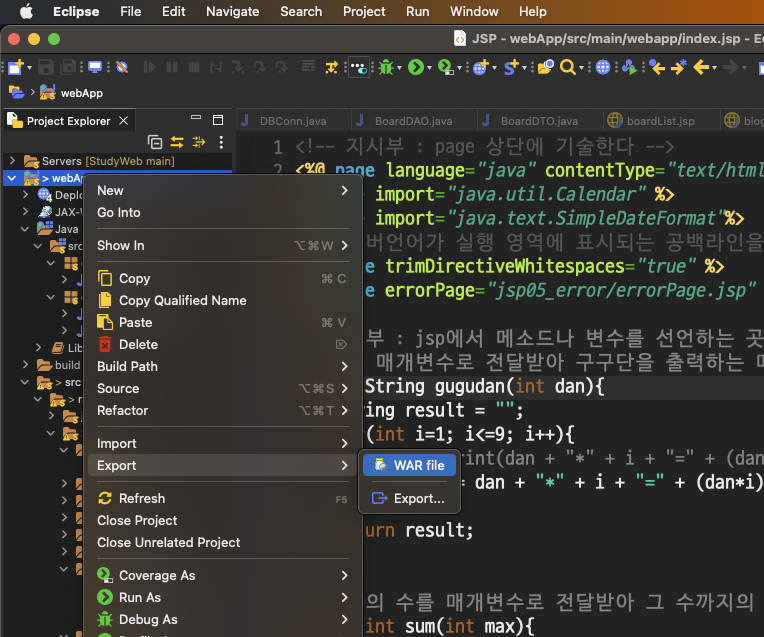The image size is (764, 637).
Task: Open the Coverage As submenu
Action: (x=223, y=575)
